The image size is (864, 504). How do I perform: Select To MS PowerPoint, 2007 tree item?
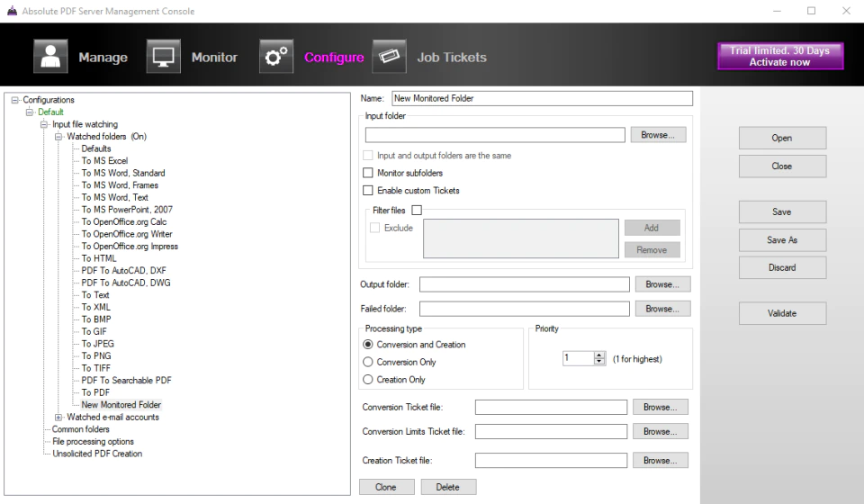pyautogui.click(x=127, y=210)
